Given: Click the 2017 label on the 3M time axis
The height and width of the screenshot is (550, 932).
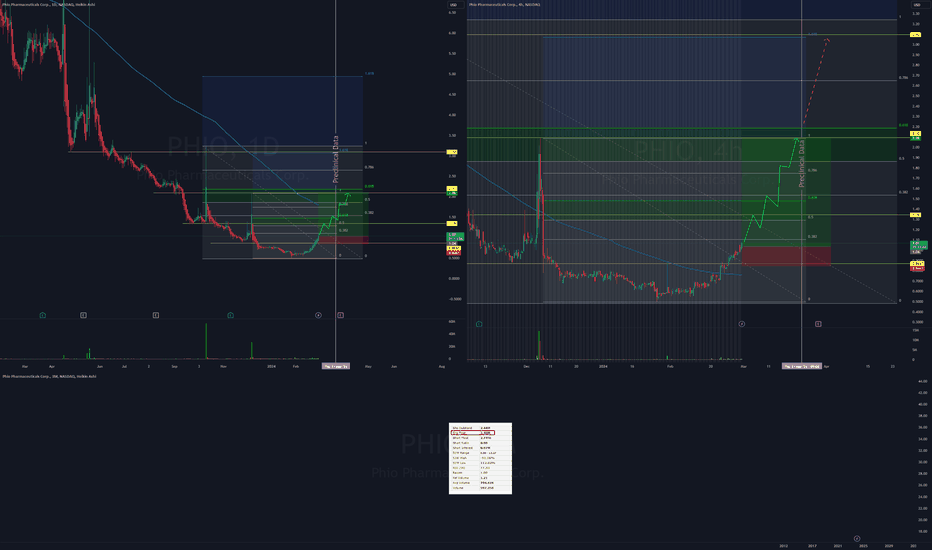Looking at the screenshot, I should pyautogui.click(x=812, y=546).
